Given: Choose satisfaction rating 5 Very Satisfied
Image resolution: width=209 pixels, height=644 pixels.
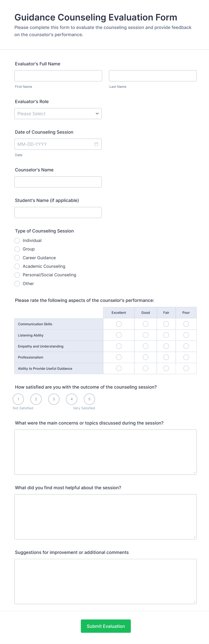Looking at the screenshot, I should 89,399.
